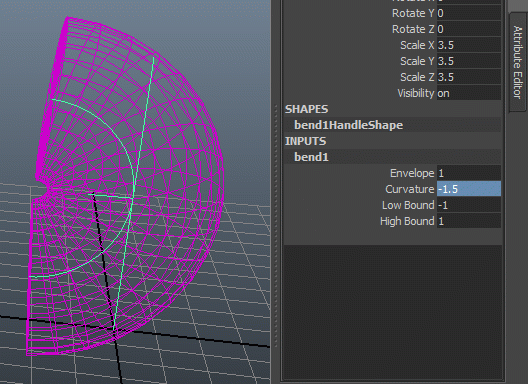Click the High Bound attribute label
This screenshot has width=528, height=384.
[407, 221]
